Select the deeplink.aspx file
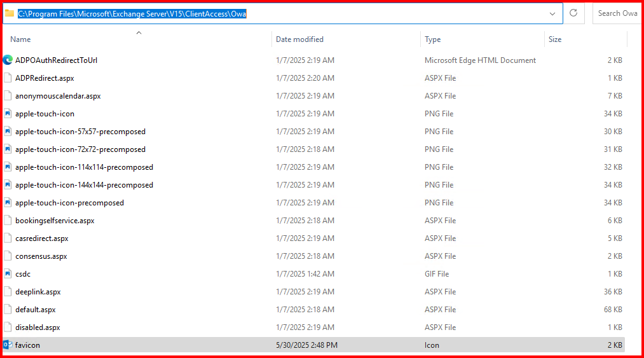This screenshot has width=644, height=358. click(38, 292)
